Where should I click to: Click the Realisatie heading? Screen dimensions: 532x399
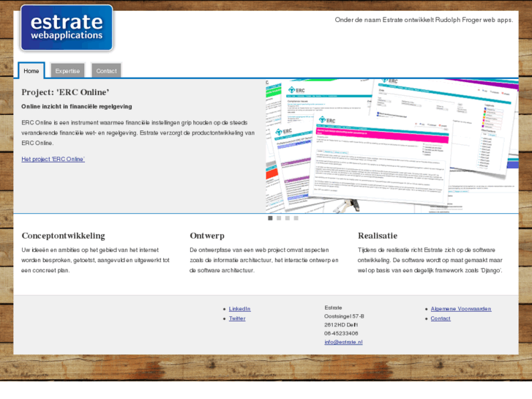click(378, 236)
